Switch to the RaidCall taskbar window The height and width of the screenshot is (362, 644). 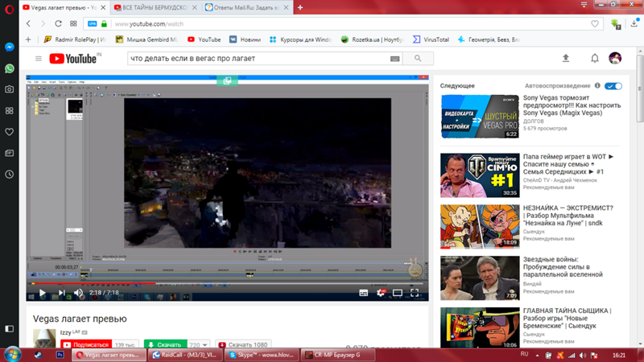[x=185, y=355]
